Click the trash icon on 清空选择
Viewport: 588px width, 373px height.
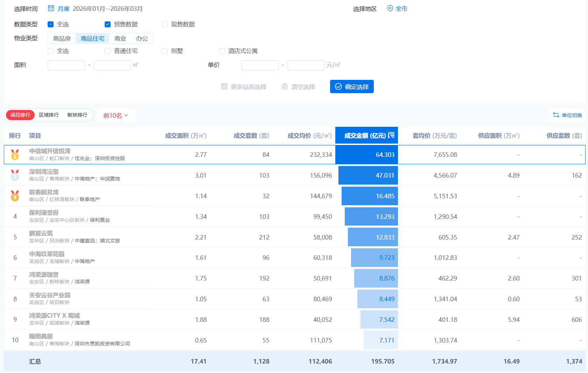point(284,87)
